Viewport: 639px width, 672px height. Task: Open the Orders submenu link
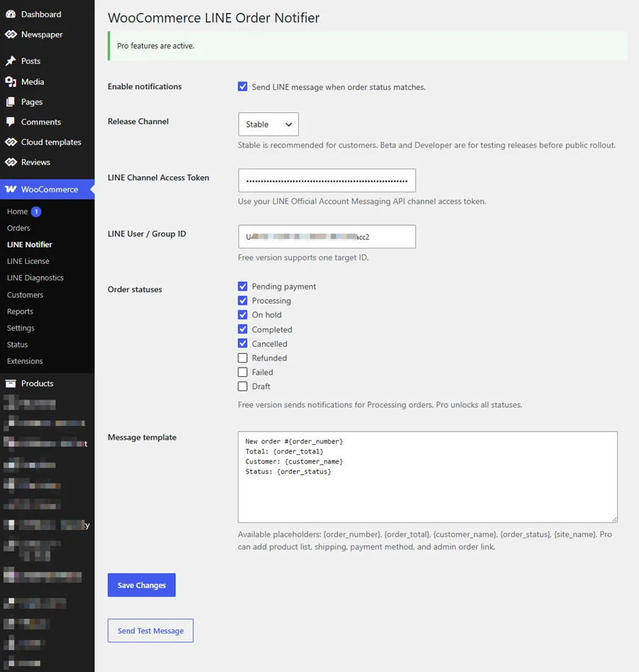(x=18, y=228)
